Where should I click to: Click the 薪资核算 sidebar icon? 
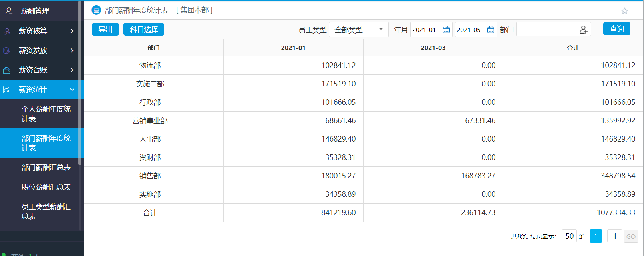7,31
